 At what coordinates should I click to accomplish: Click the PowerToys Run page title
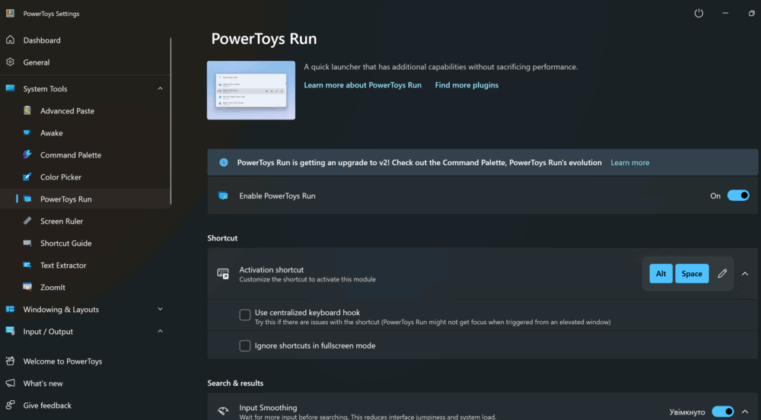264,39
